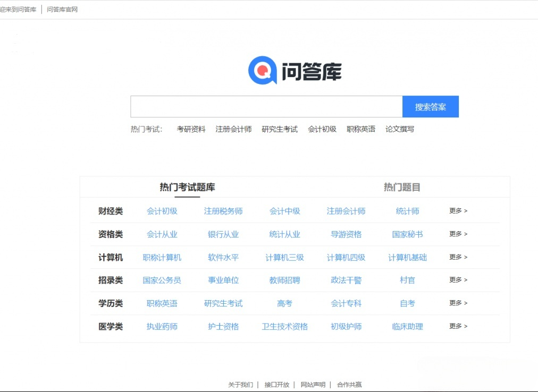Viewport: 538px width, 392px height.
Task: Open the 注册会计师 hot exam link
Action: pos(233,129)
